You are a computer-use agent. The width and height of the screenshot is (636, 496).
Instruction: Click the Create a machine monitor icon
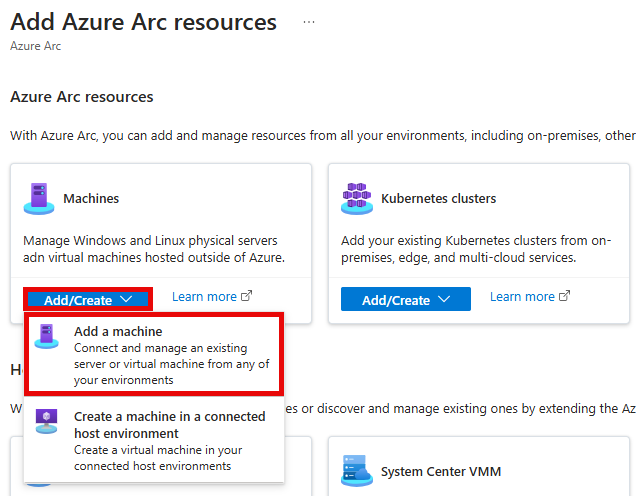(47, 421)
